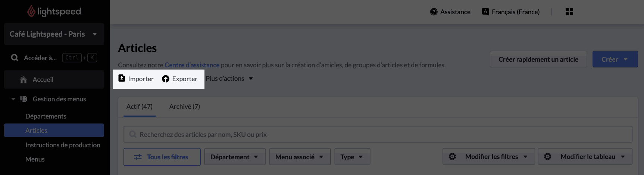Click Créer rapidement un article button
Image resolution: width=644 pixels, height=175 pixels.
coord(538,59)
